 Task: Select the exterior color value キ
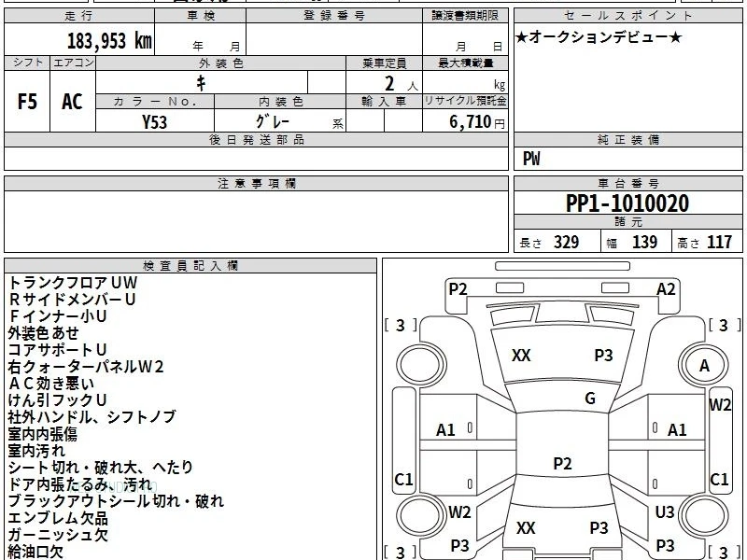(201, 83)
